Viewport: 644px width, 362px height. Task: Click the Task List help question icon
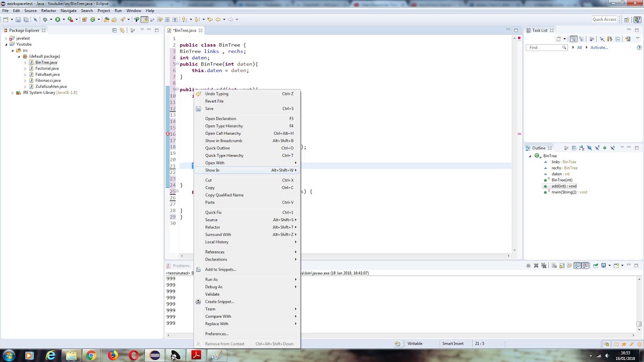[639, 47]
